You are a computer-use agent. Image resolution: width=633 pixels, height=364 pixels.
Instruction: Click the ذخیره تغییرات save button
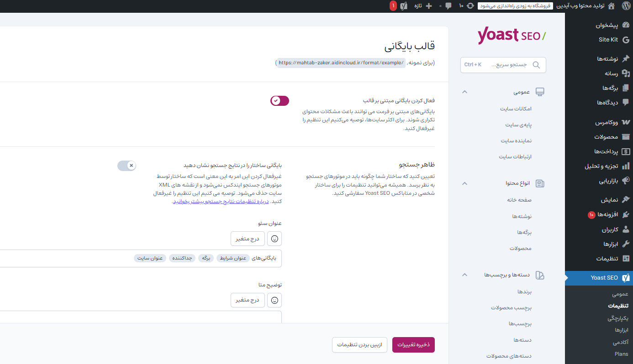[413, 345]
